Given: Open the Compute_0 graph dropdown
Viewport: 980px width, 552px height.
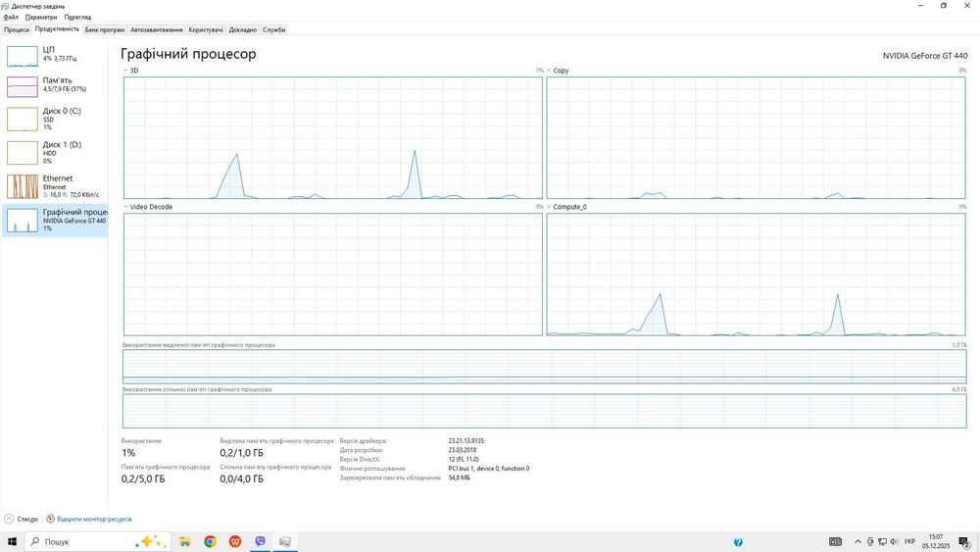Looking at the screenshot, I should coord(549,207).
